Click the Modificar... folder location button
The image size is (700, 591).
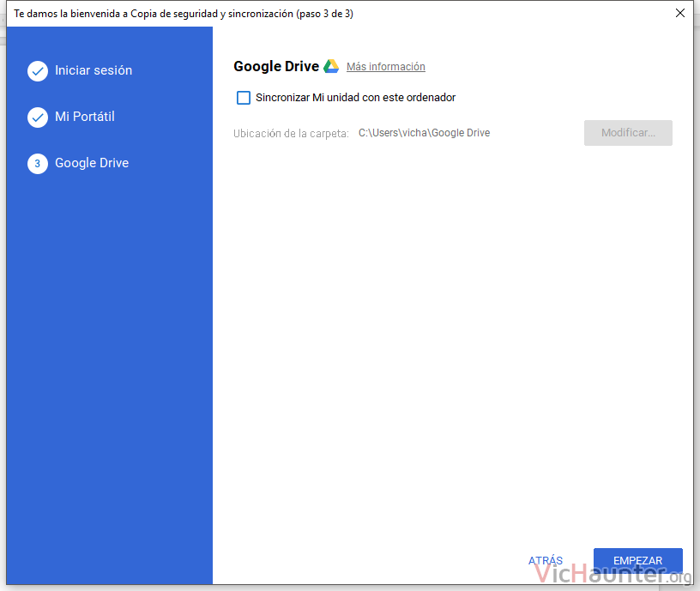pos(628,133)
